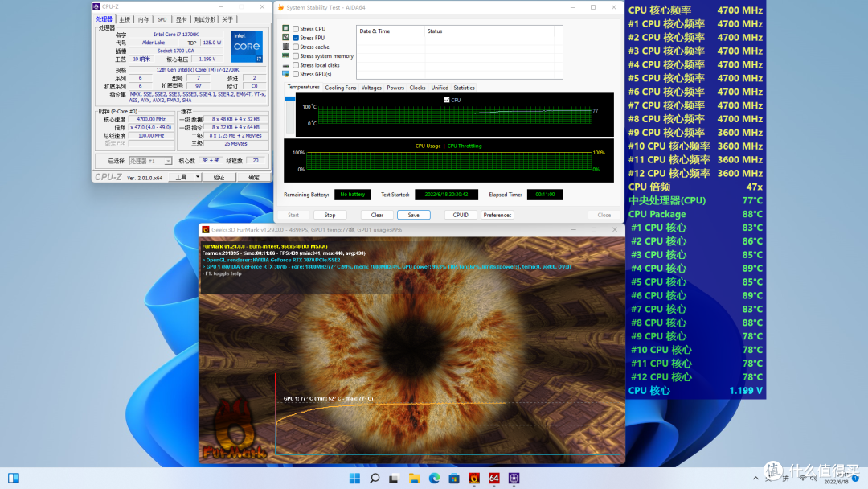Enable the Stress CPU checkbox
Viewport: 868px width, 489px height.
296,29
